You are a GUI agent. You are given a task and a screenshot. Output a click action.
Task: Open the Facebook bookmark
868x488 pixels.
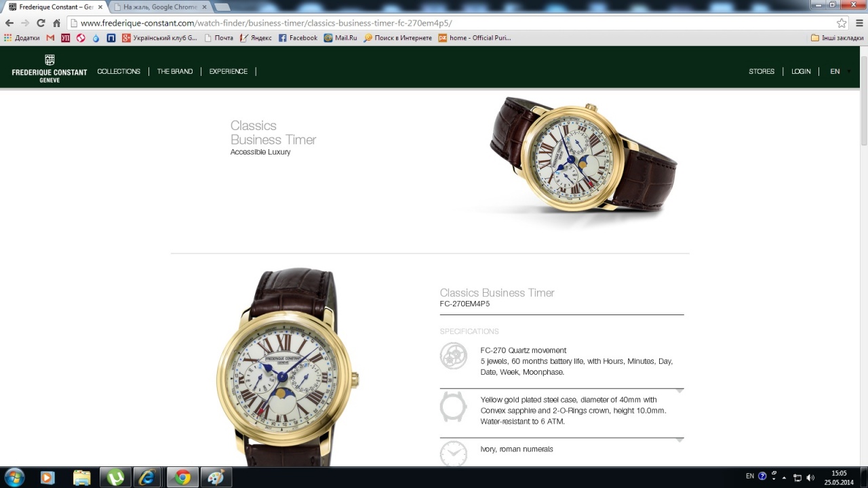point(298,38)
